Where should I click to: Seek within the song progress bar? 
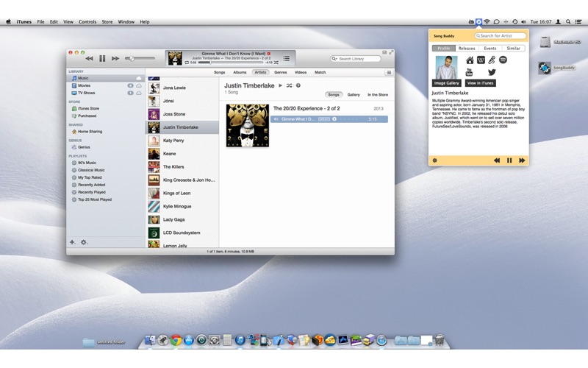pyautogui.click(x=231, y=63)
